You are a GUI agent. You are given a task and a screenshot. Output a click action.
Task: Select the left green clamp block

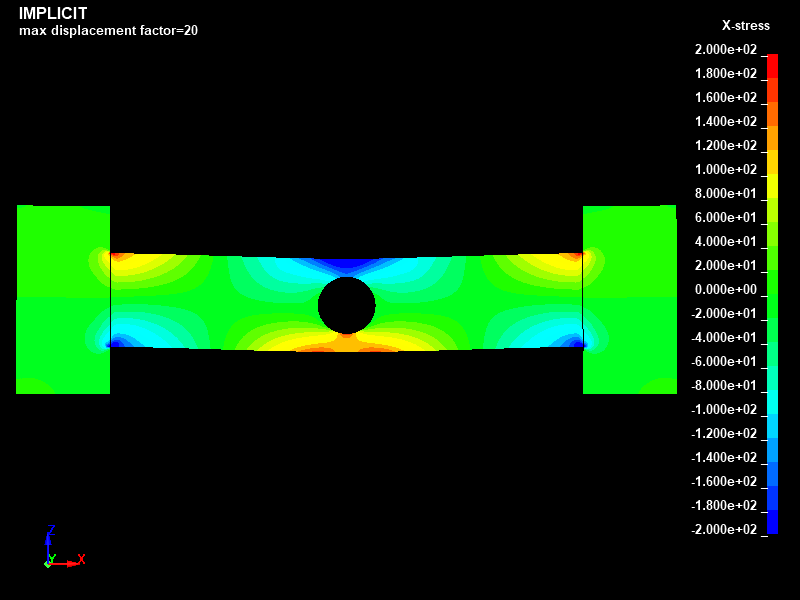click(x=63, y=299)
